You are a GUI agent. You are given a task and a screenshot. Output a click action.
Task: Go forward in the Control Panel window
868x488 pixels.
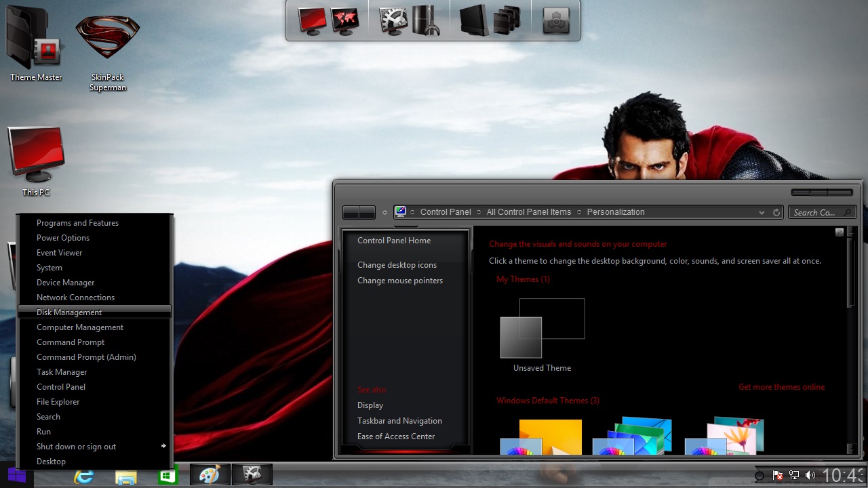(x=367, y=212)
